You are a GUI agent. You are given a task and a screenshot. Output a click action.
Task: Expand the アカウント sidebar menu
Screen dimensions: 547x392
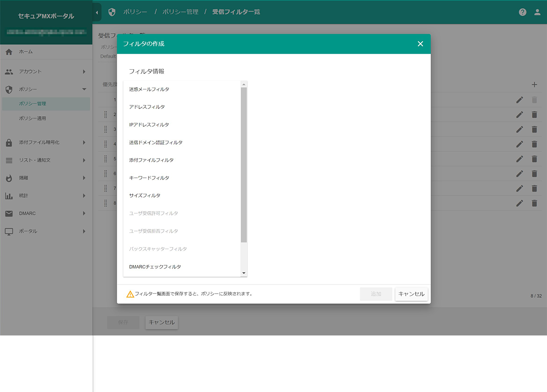[x=84, y=72]
